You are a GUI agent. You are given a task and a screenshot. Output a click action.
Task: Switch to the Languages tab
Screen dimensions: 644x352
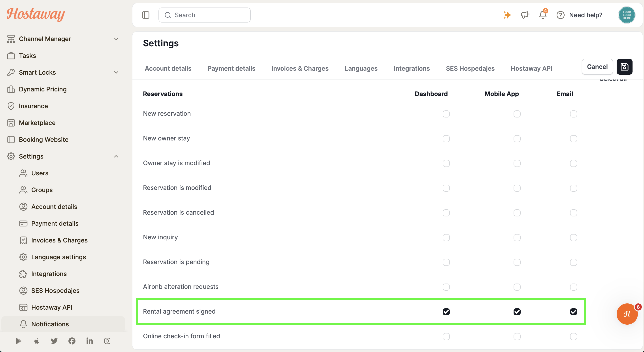tap(361, 68)
